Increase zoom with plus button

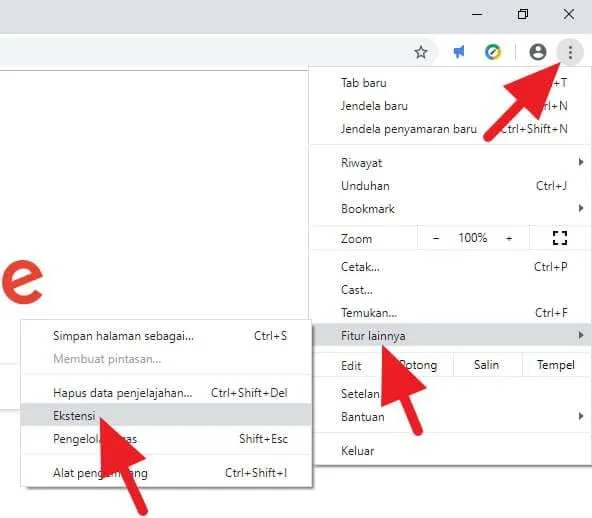[509, 238]
